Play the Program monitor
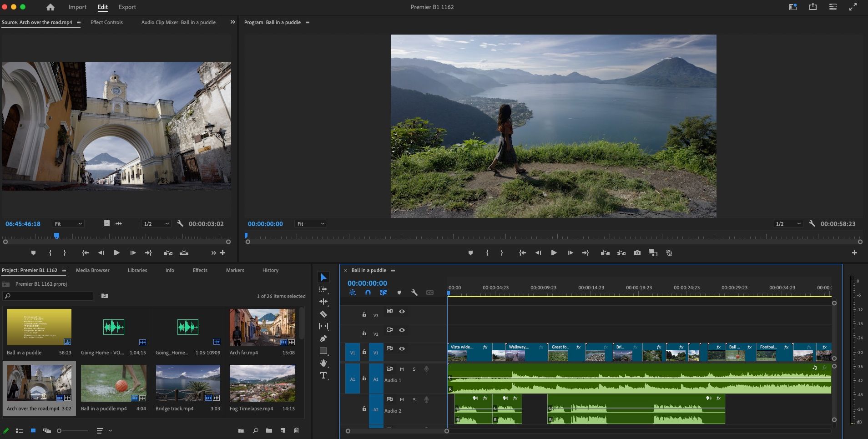The height and width of the screenshot is (439, 868). pyautogui.click(x=554, y=253)
